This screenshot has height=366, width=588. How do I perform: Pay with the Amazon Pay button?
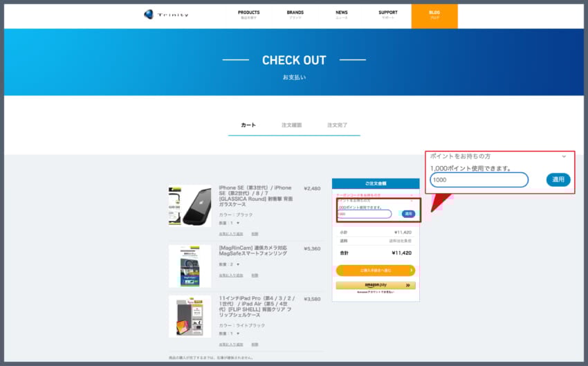point(376,285)
